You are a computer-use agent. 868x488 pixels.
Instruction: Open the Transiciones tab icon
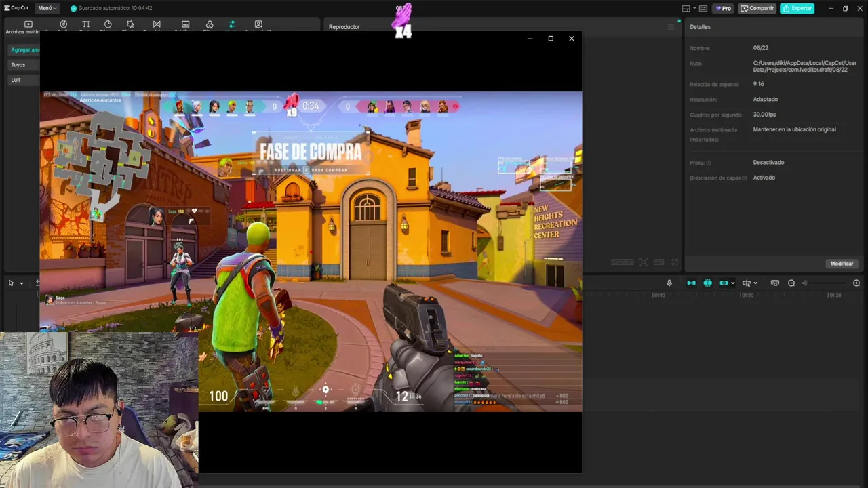click(157, 24)
